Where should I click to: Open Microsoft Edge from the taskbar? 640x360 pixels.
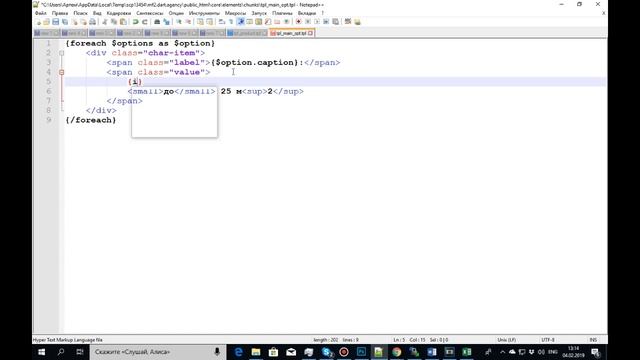[238, 352]
